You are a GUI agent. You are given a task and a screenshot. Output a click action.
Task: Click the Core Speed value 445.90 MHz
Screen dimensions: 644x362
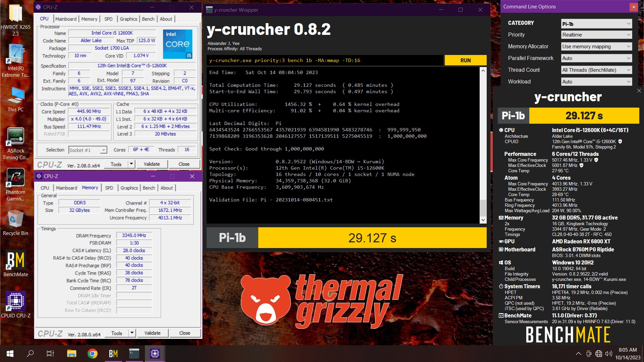point(89,111)
